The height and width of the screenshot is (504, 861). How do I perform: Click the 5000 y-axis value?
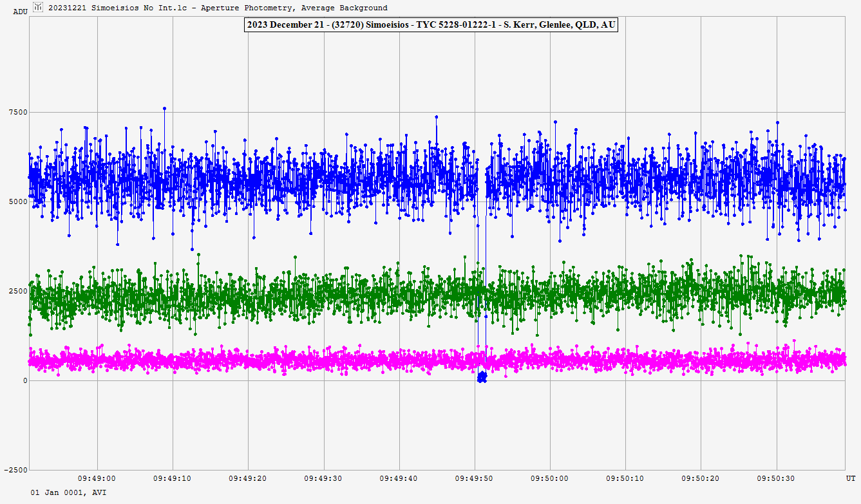pyautogui.click(x=18, y=201)
